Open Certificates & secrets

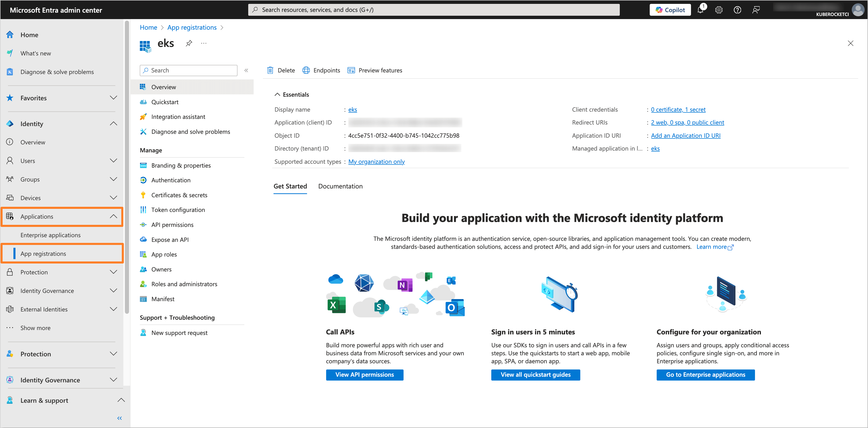click(x=179, y=195)
